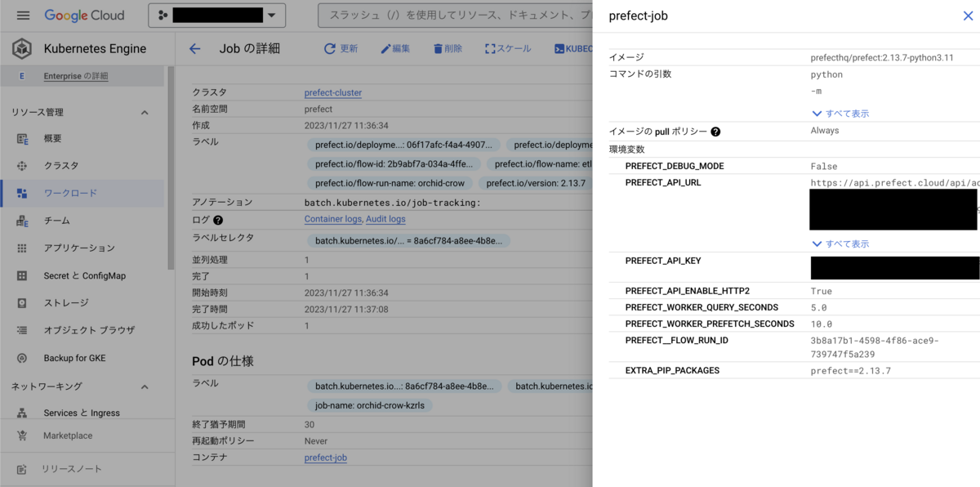
Task: Click the KUBECTL toolbar button
Action: click(x=573, y=49)
